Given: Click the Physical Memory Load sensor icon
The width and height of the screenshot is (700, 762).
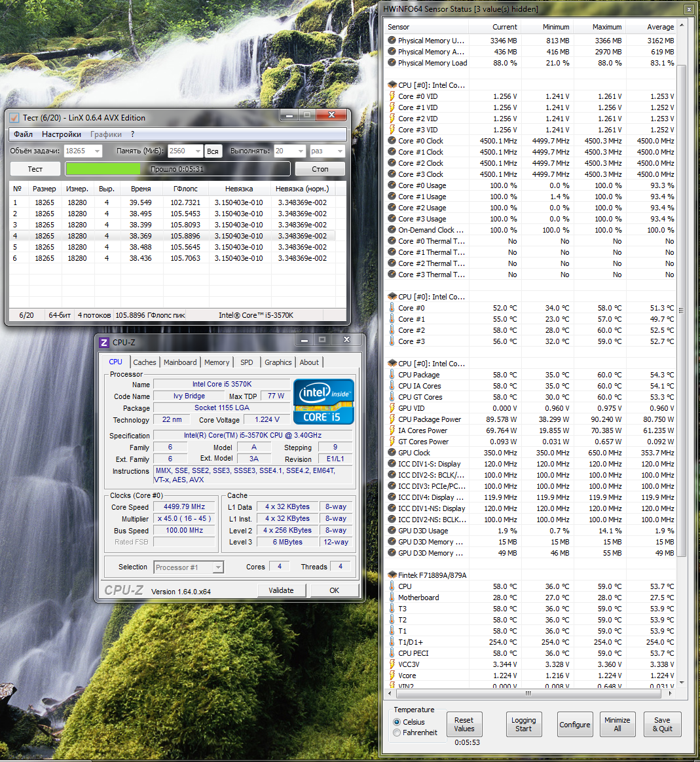Looking at the screenshot, I should (392, 63).
